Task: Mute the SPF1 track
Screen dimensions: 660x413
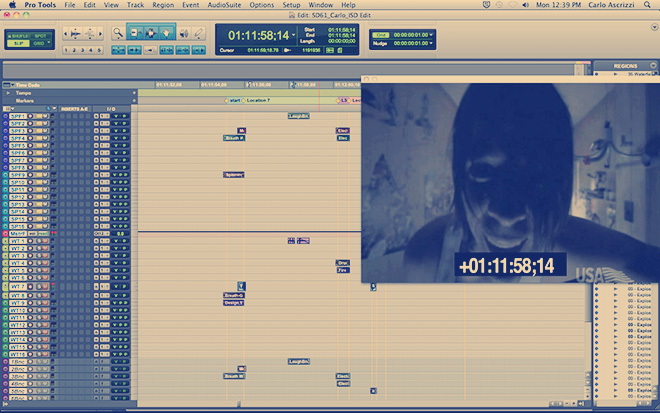Action: coord(45,116)
